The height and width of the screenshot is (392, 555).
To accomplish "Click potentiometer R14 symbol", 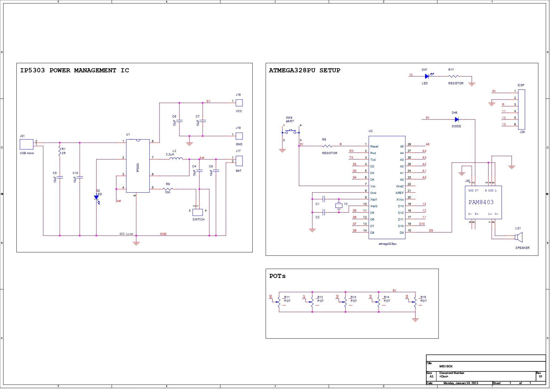I will coord(378,302).
